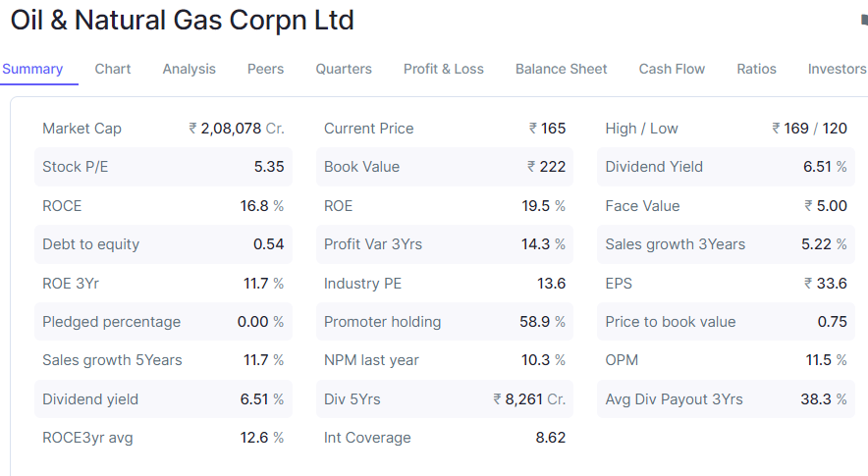Image resolution: width=868 pixels, height=476 pixels.
Task: Click the Avg Div Payout 3Yrs row
Action: pyautogui.click(x=726, y=399)
